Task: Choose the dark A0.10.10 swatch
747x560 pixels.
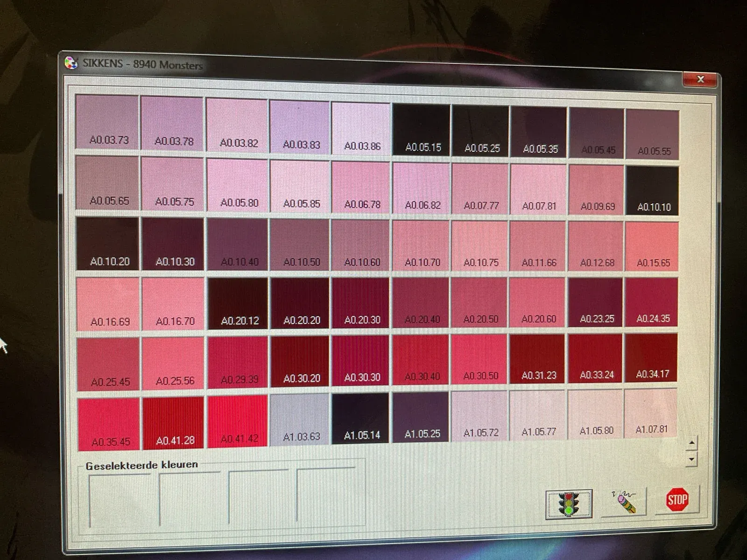Action: pos(653,191)
